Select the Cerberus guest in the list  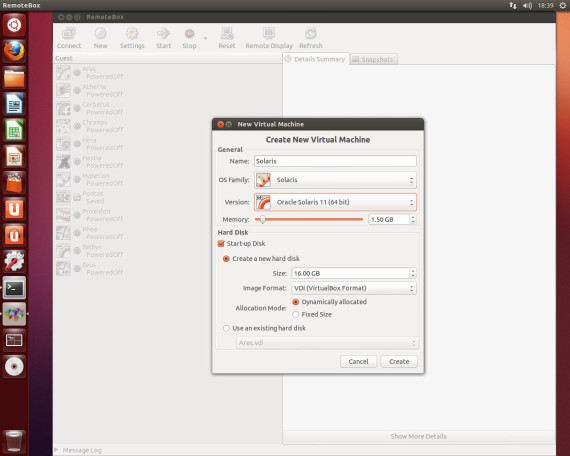(x=167, y=108)
